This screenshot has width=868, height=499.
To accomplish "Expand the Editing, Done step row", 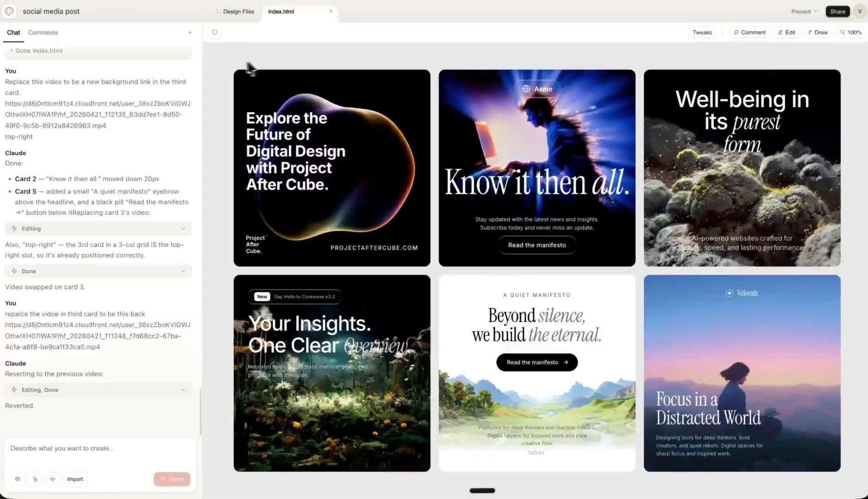I will click(98, 390).
